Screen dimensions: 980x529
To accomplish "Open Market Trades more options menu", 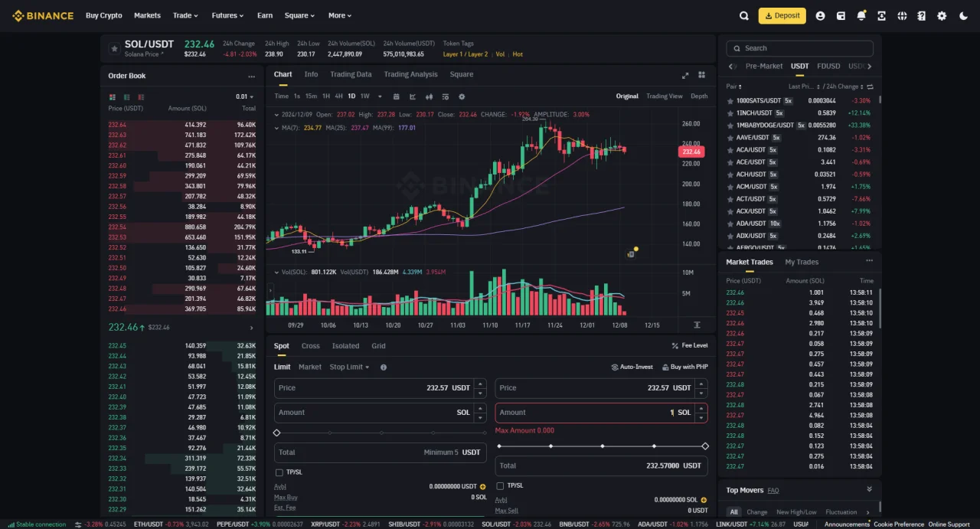I will pos(869,261).
